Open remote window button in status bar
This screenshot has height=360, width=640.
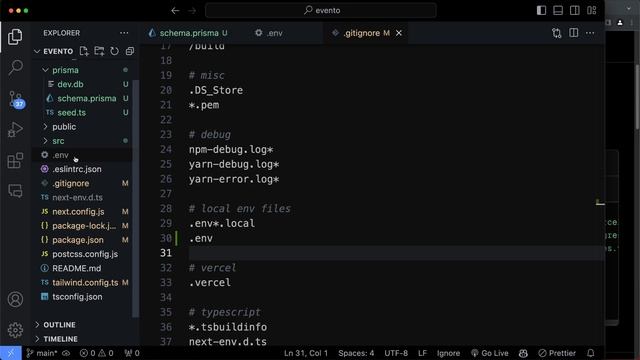(11, 353)
